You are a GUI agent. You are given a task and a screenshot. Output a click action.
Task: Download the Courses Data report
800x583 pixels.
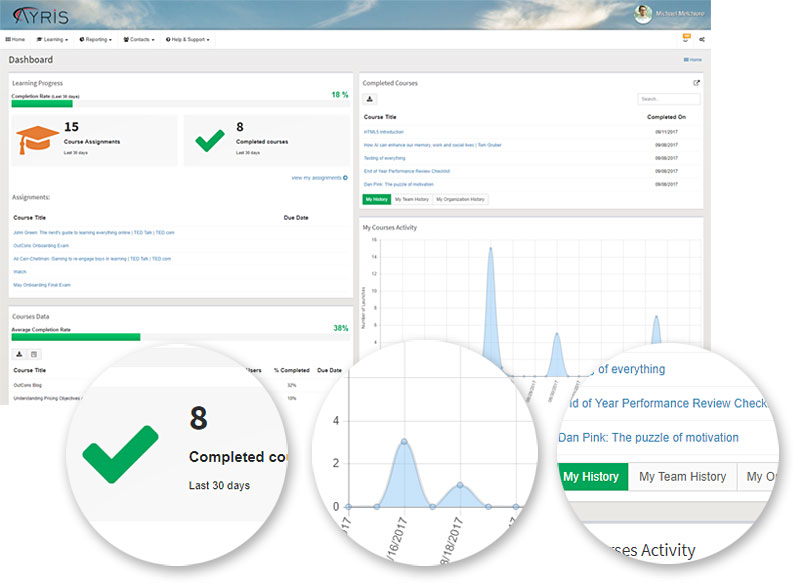point(19,354)
